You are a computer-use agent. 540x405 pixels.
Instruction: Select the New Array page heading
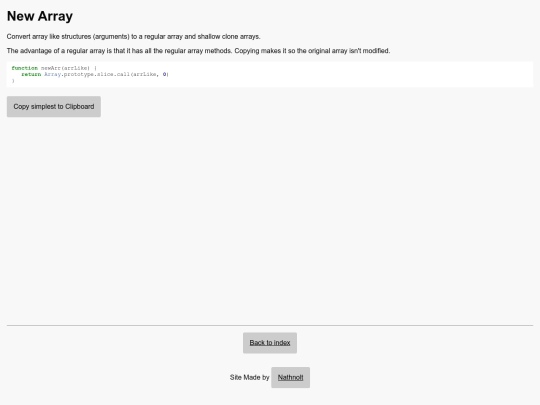pyautogui.click(x=40, y=16)
